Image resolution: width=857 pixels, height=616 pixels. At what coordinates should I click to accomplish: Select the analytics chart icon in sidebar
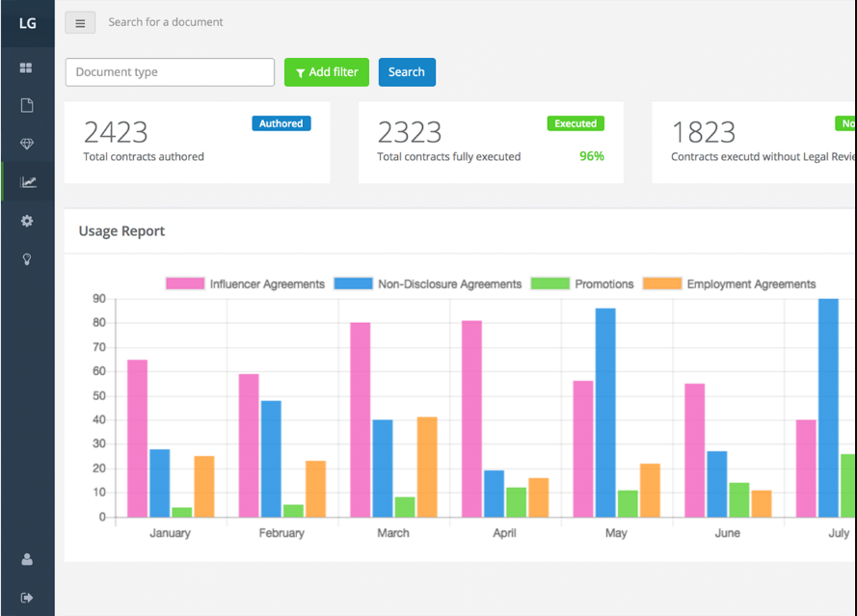27,181
